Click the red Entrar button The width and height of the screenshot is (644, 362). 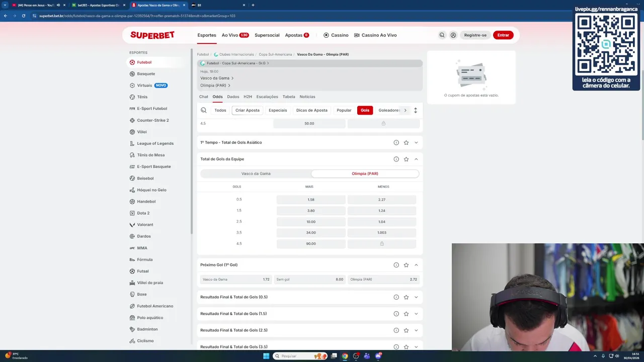tap(503, 35)
